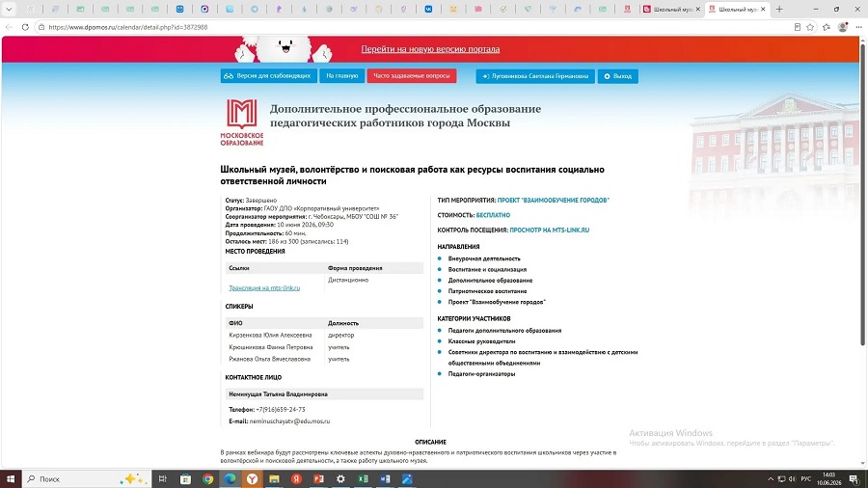Image resolution: width=868 pixels, height=488 pixels.
Task: Switch to the VK pinned tab
Action: 428,9
